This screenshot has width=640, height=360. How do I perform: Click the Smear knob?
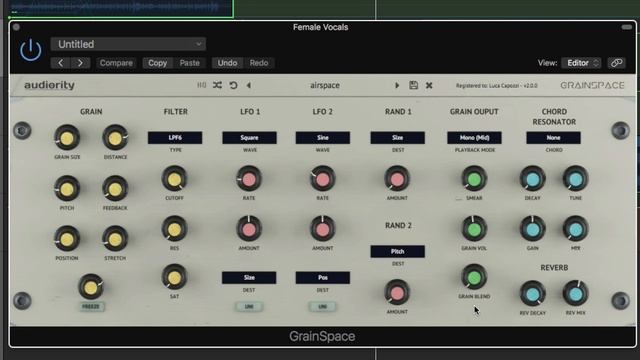(x=474, y=179)
